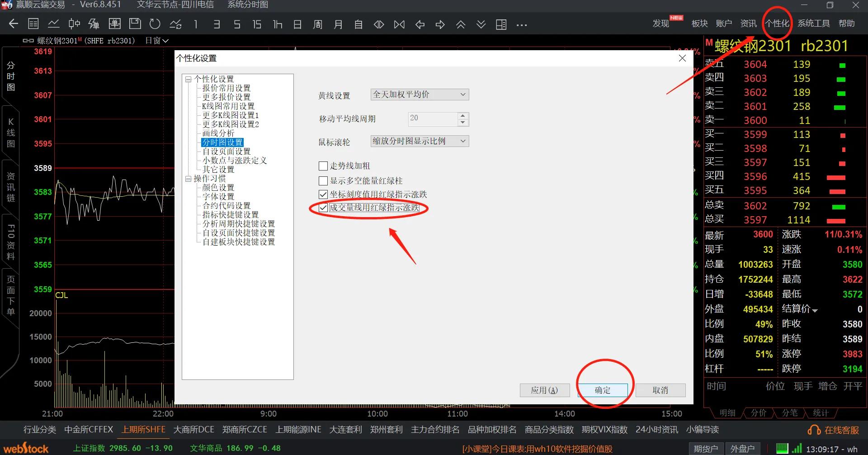This screenshot has width=868, height=455.
Task: Open the more options ellipsis icon
Action: tap(522, 25)
